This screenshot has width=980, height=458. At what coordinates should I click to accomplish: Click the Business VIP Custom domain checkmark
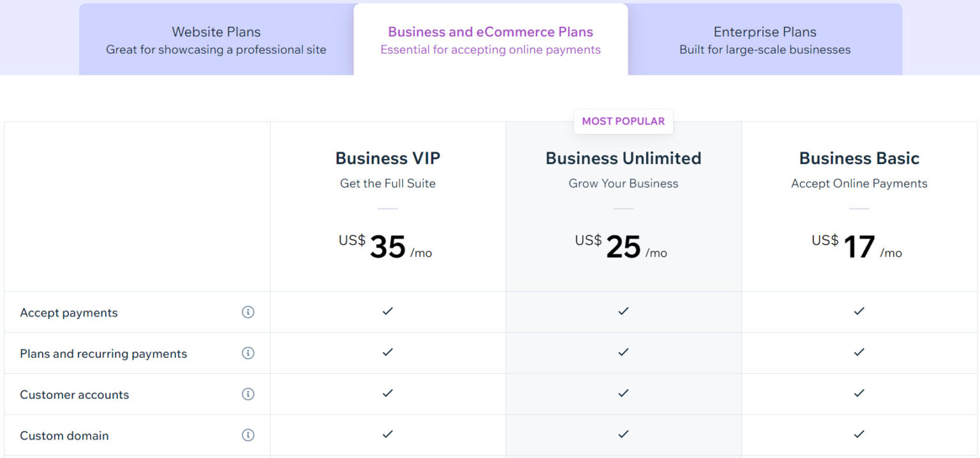tap(387, 434)
